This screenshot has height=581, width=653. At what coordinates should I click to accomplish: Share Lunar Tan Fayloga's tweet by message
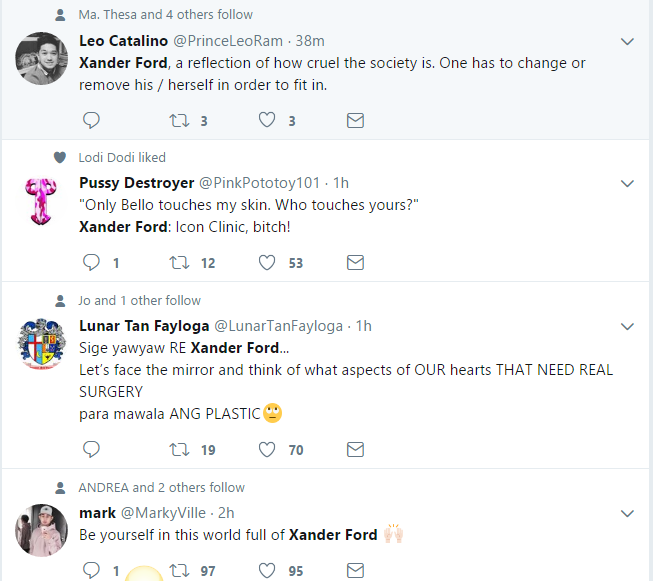(354, 450)
